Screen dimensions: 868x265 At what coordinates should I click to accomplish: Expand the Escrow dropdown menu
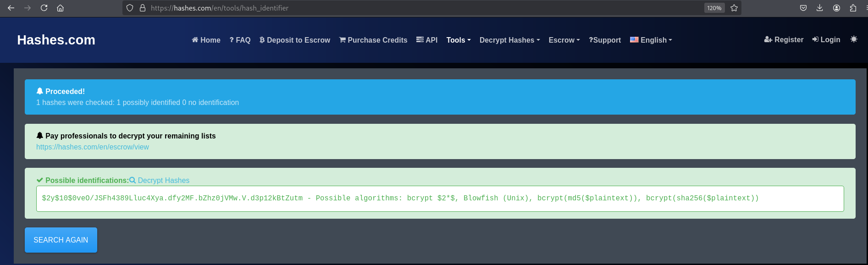[564, 40]
